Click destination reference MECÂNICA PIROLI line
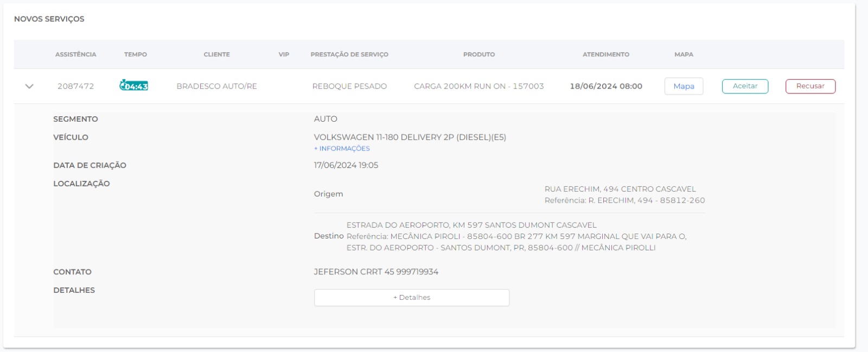 516,236
